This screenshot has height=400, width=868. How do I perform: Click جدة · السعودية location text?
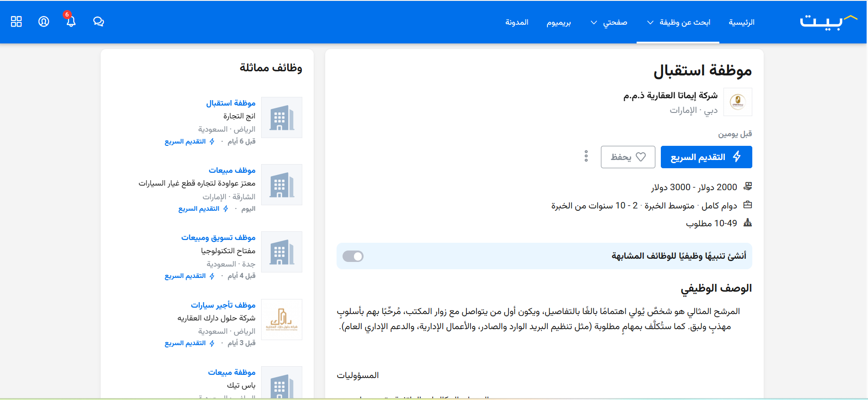(231, 264)
